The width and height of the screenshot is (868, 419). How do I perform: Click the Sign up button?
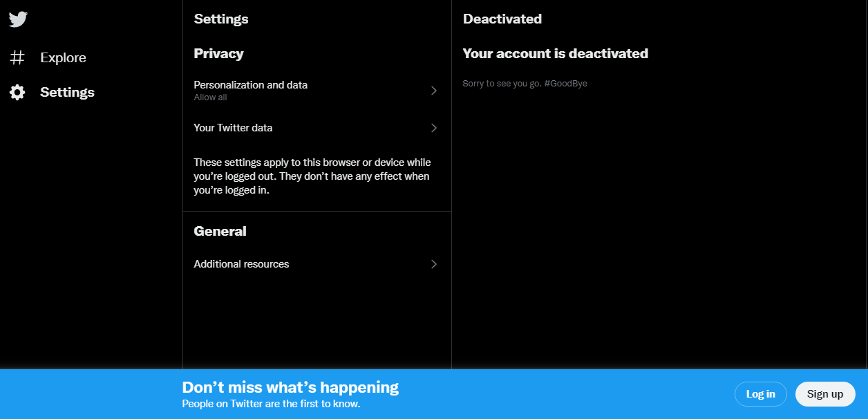pyautogui.click(x=825, y=394)
